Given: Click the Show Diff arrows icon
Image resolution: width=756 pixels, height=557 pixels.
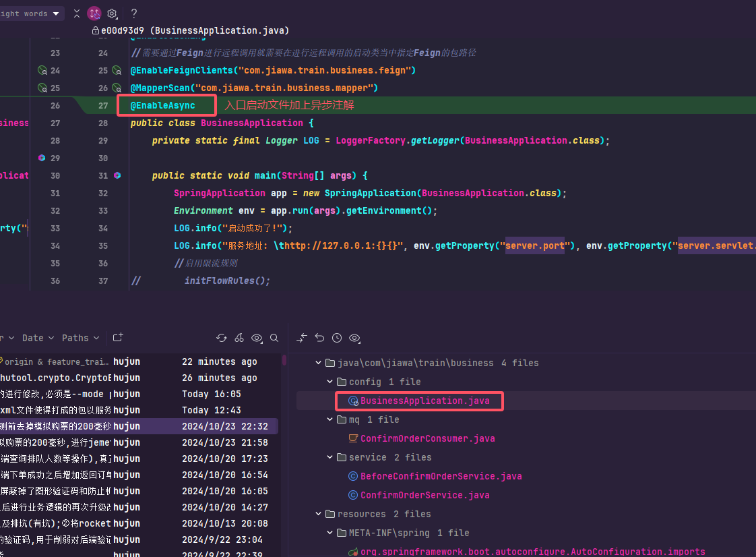Looking at the screenshot, I should coord(302,338).
